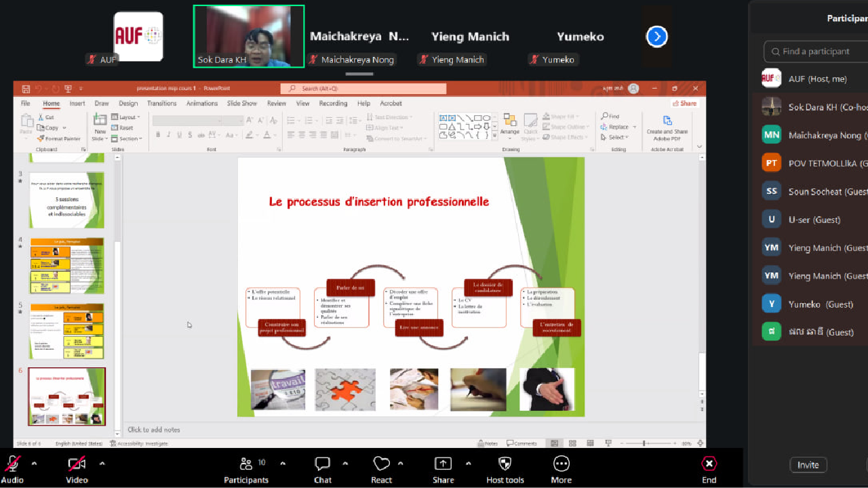Click Find a participant search field
868x488 pixels.
pyautogui.click(x=816, y=52)
